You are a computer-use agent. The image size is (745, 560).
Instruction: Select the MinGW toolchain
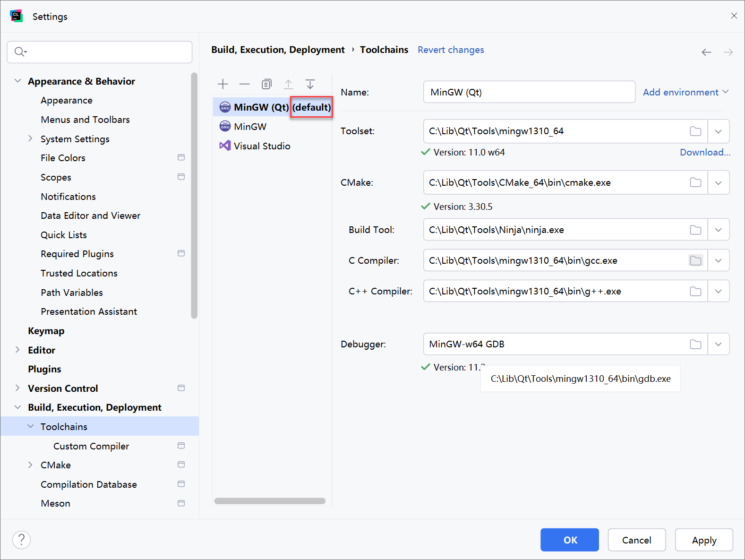[273, 127]
